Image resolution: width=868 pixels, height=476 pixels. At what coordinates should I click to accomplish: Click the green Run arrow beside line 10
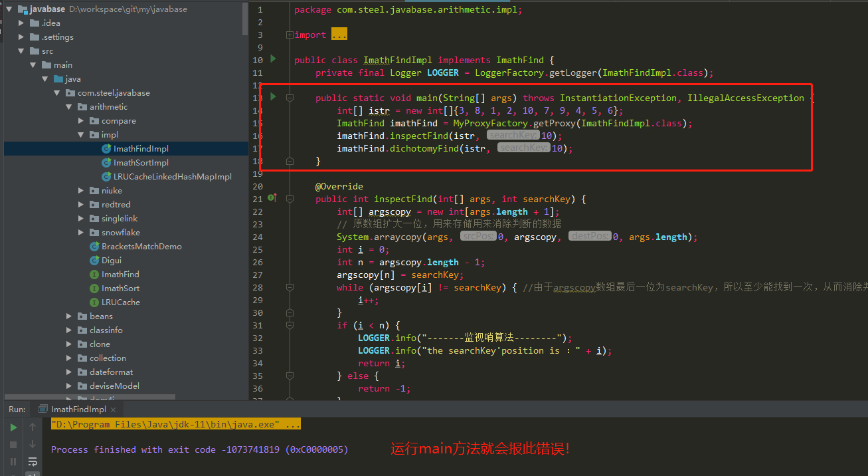click(x=272, y=59)
